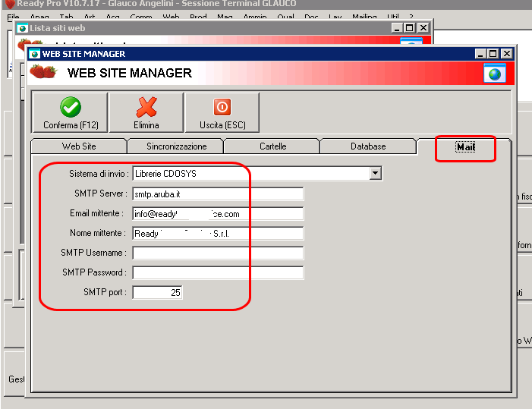This screenshot has height=409, width=532.
Task: Click the Ready Pro strawberry icon in main title bar
Action: [10, 4]
